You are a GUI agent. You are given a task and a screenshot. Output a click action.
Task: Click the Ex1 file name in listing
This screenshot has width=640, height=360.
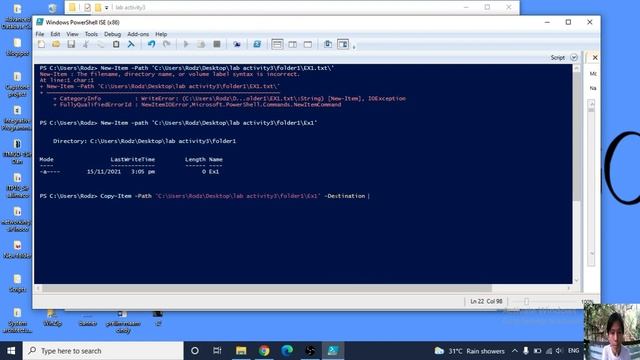[214, 172]
